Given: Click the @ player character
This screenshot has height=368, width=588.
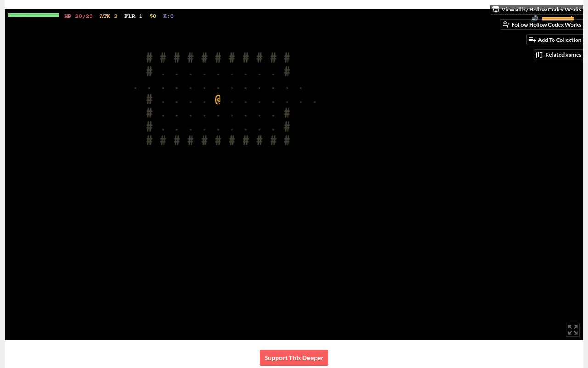Looking at the screenshot, I should click(218, 99).
